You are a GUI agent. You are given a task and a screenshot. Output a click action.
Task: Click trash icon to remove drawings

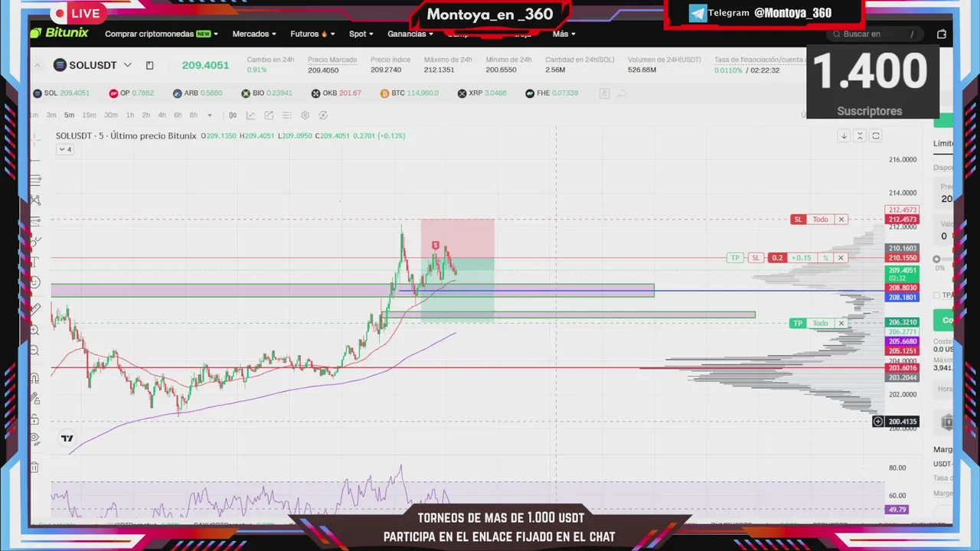[35, 467]
